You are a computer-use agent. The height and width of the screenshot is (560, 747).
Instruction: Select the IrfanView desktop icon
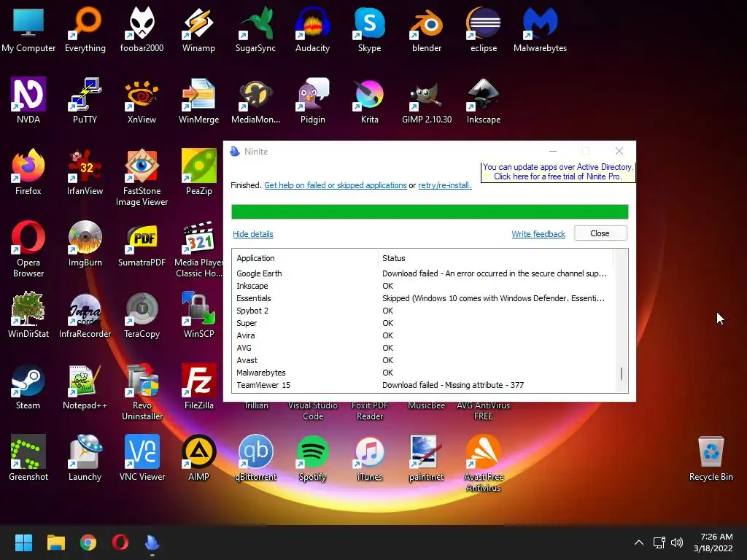(85, 172)
